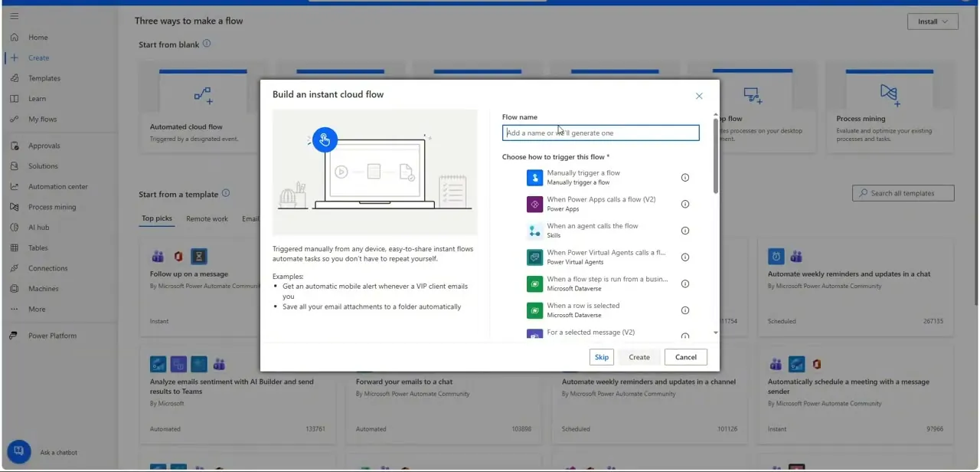Click the More ellipsis icon

[14, 310]
